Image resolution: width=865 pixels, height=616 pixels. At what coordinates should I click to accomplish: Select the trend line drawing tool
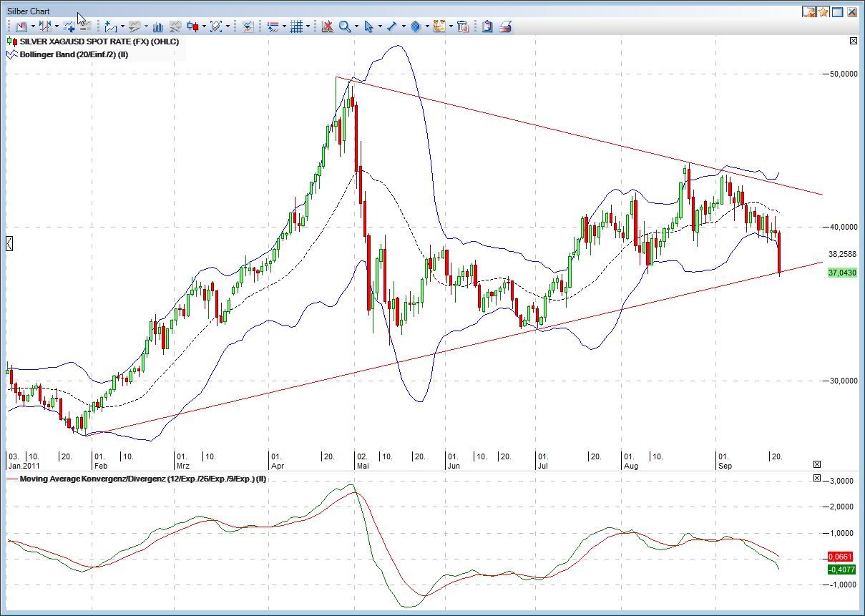tap(392, 26)
